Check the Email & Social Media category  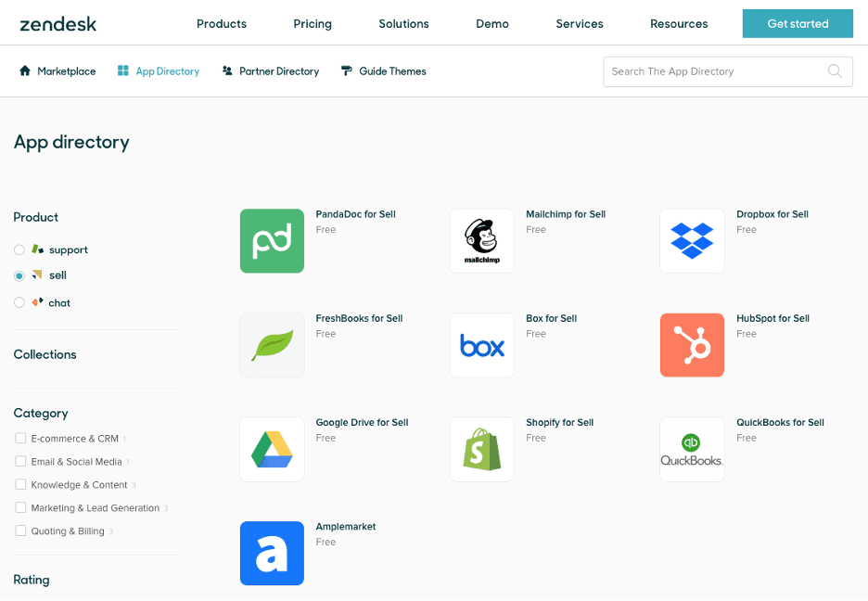click(20, 461)
